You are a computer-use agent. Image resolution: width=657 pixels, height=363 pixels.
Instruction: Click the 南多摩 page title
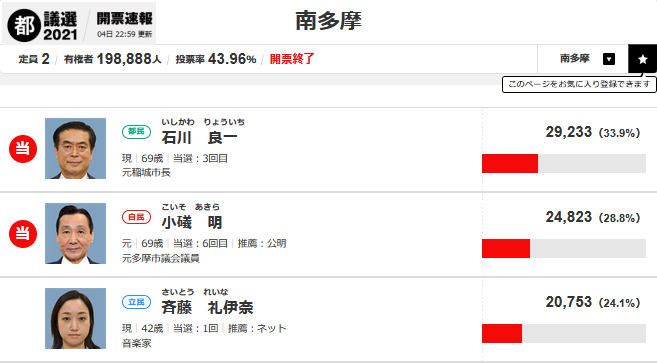[x=328, y=21]
